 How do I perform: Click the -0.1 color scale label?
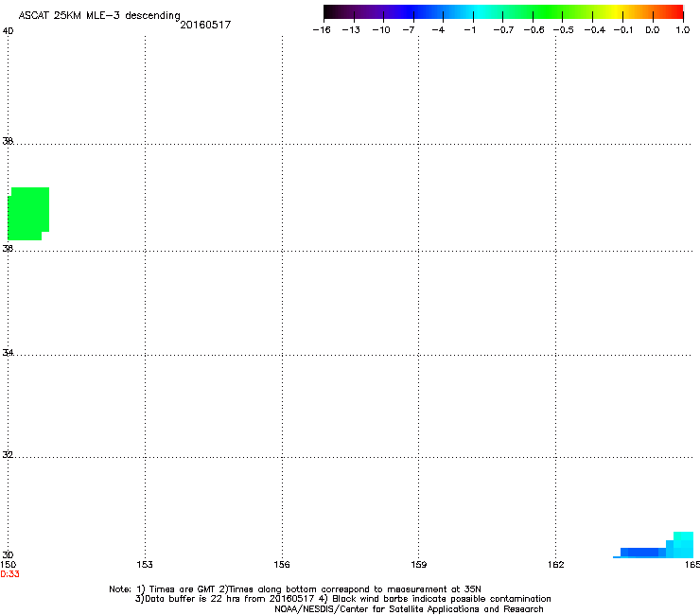623,30
